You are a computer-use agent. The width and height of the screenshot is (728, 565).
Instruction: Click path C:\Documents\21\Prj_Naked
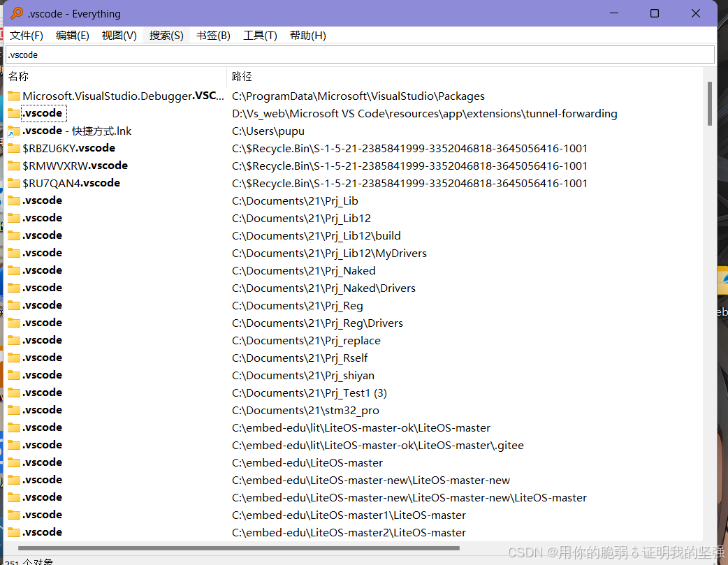[304, 271]
